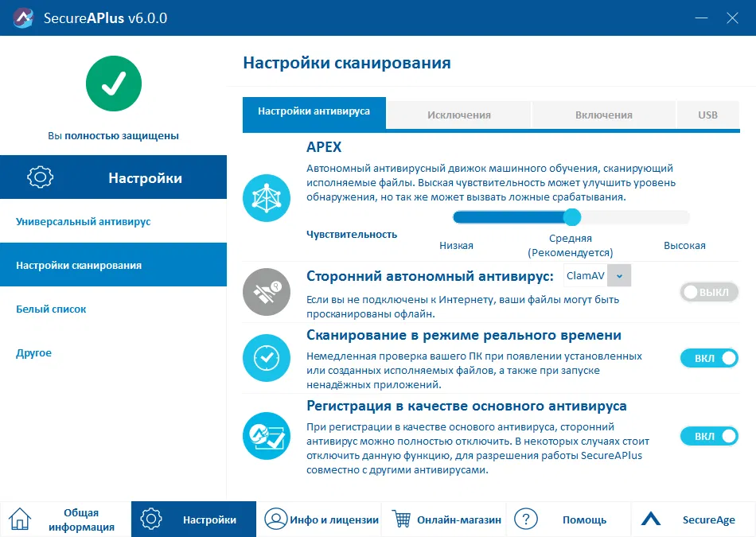Click 'Регистрация в качестве основного антивируса' heading
The image size is (756, 537).
466,406
